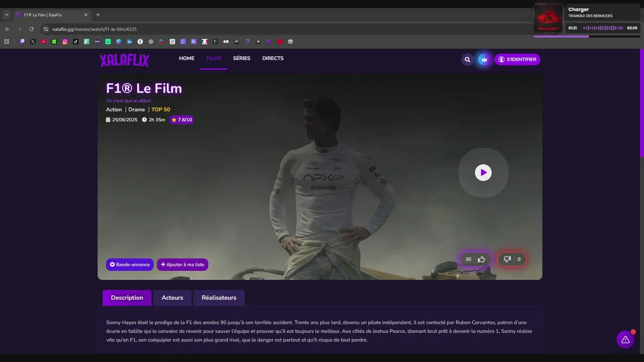Go back in browser history

pyautogui.click(x=7, y=29)
